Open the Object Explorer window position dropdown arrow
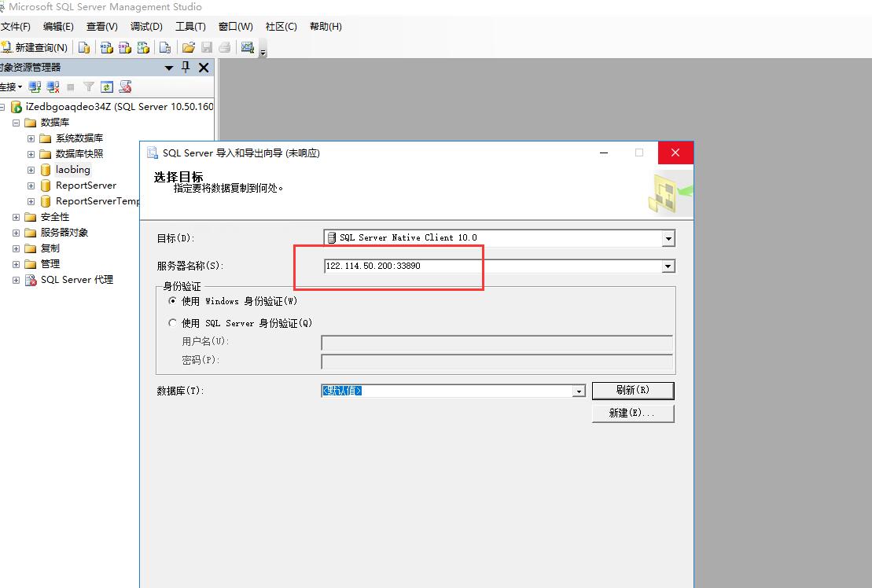 coord(169,68)
